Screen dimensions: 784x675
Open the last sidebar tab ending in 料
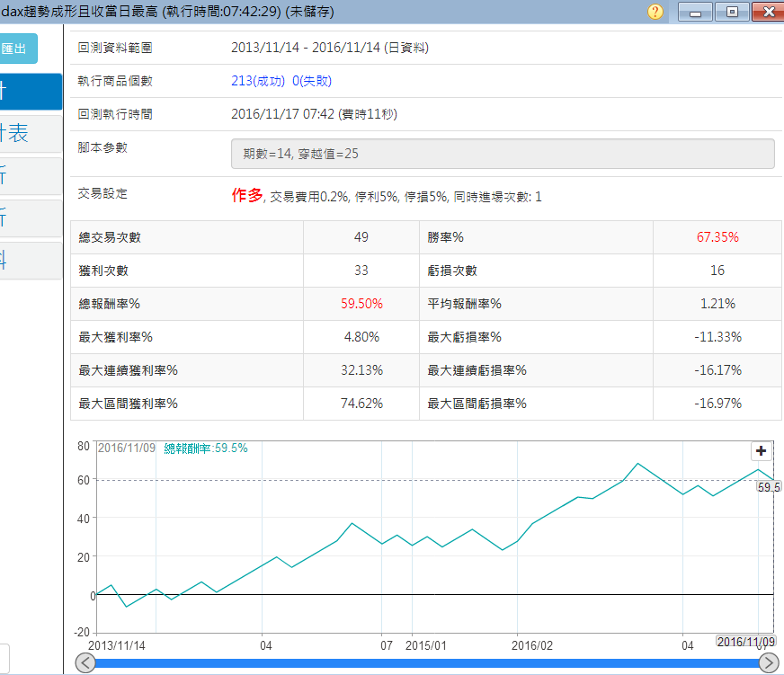(31, 261)
